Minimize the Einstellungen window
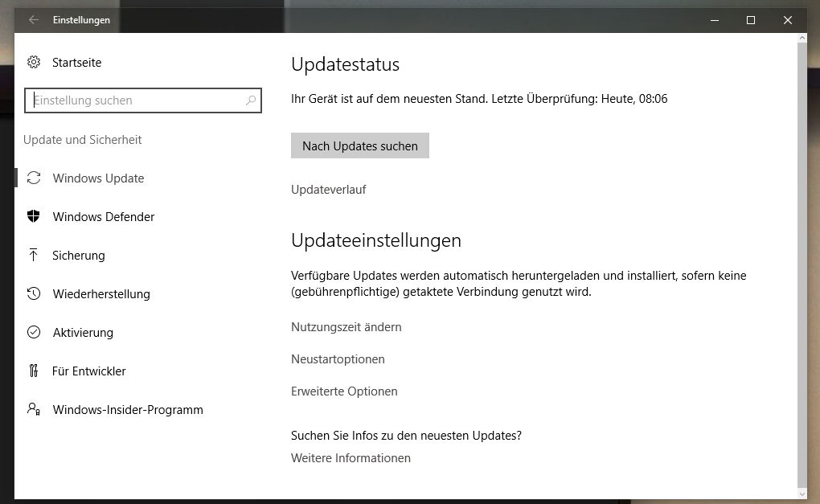Screen dimensions: 820x504 pyautogui.click(x=715, y=20)
